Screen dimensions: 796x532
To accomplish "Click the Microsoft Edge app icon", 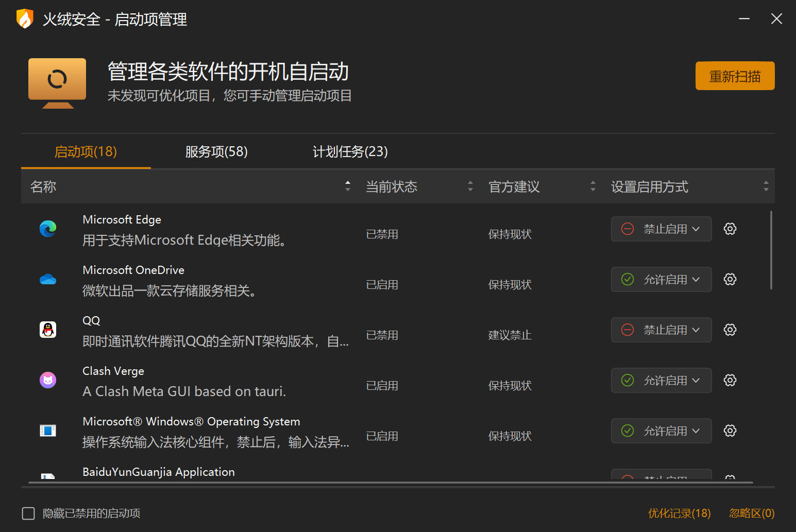I will tap(48, 229).
